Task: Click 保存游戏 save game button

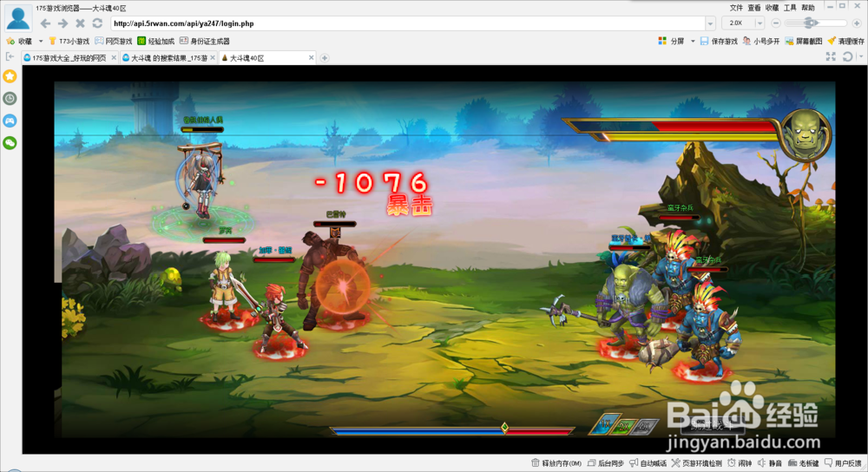Action: (x=719, y=41)
